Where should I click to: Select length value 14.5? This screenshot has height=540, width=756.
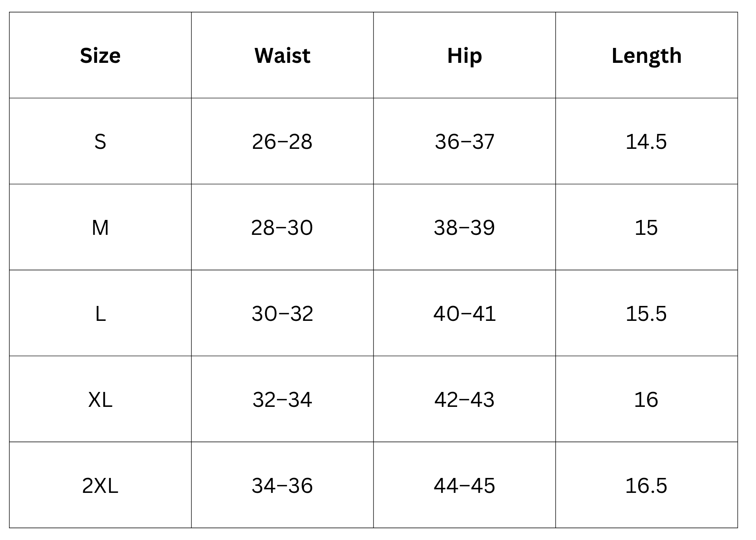pos(646,141)
